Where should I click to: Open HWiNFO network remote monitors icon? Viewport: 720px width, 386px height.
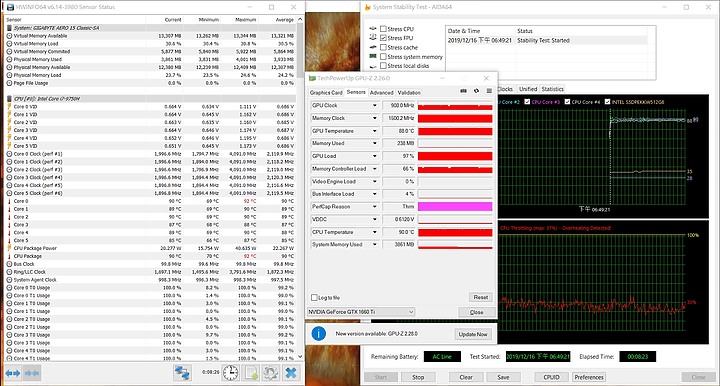coord(182,373)
